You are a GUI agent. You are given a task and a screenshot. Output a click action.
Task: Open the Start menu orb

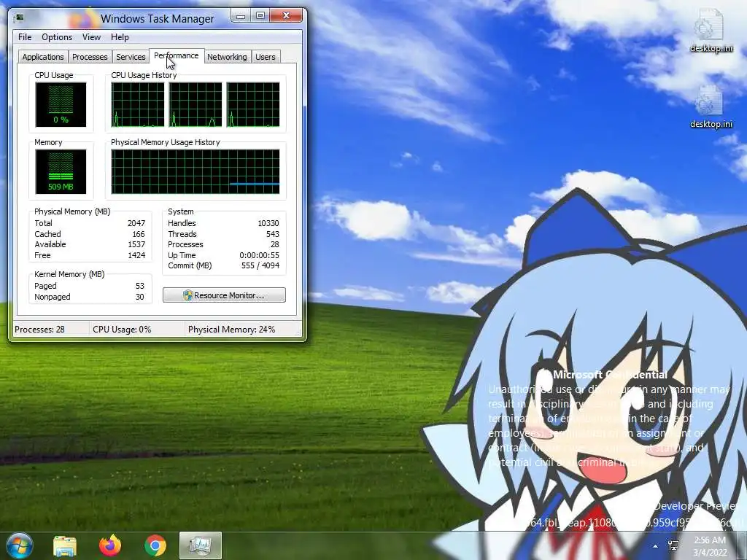[x=20, y=545]
